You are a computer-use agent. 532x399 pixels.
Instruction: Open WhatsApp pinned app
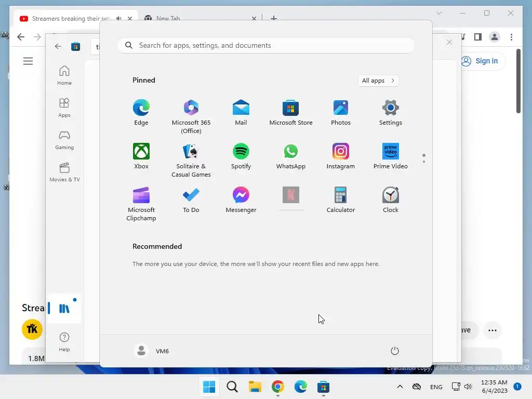(x=291, y=156)
